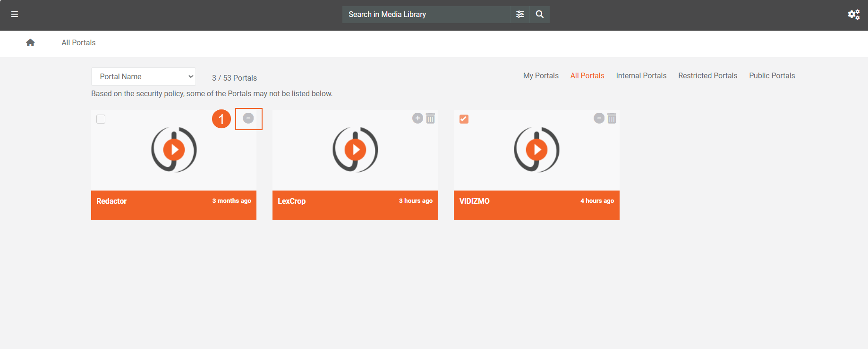868x349 pixels.
Task: Click the home icon in breadcrumb
Action: coord(30,43)
